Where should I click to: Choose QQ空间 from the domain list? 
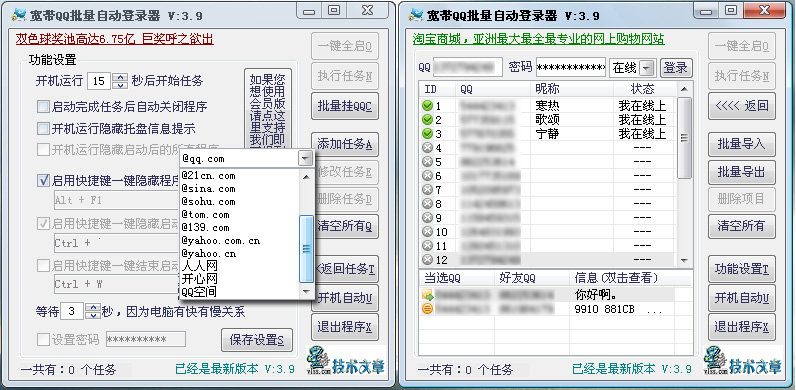pos(240,292)
